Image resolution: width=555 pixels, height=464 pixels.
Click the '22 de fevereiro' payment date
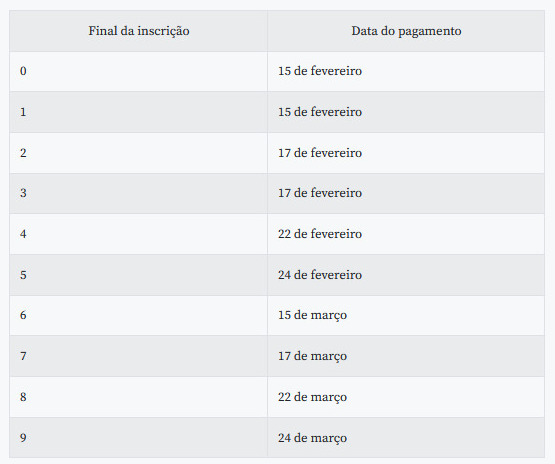click(x=320, y=234)
